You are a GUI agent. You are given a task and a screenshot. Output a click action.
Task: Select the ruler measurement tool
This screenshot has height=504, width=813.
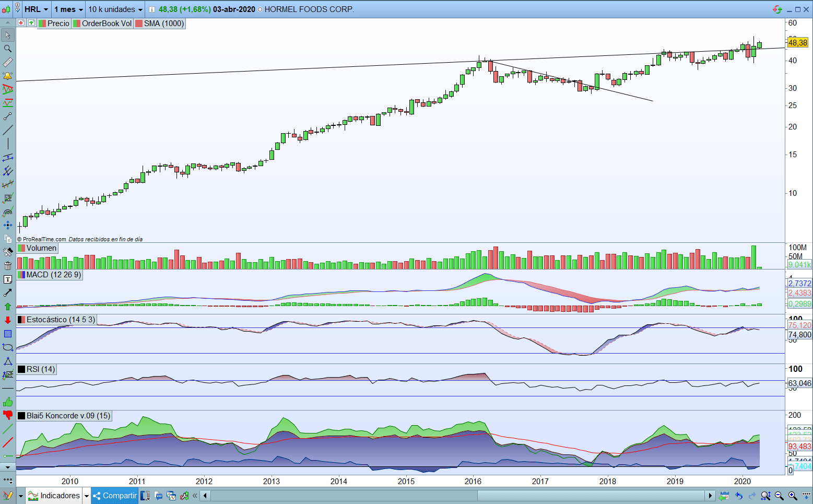click(x=8, y=62)
